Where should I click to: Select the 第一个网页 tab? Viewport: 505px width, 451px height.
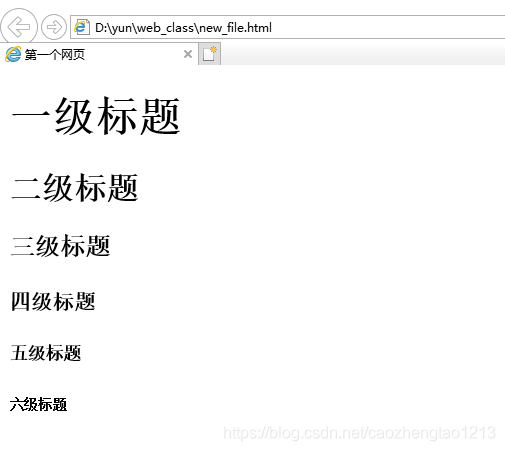pyautogui.click(x=99, y=54)
